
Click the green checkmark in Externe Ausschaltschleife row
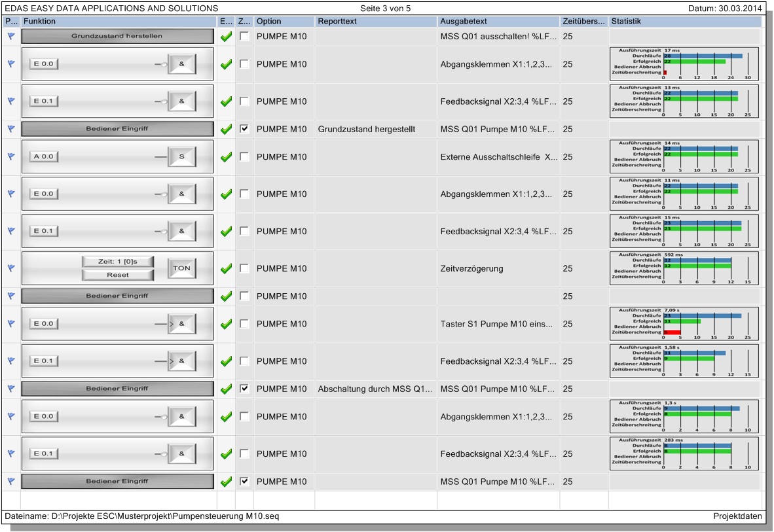(x=226, y=158)
